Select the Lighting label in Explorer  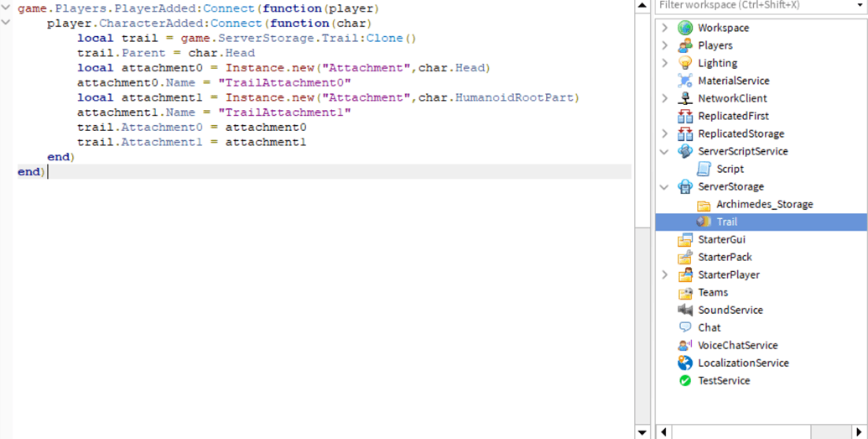click(717, 63)
